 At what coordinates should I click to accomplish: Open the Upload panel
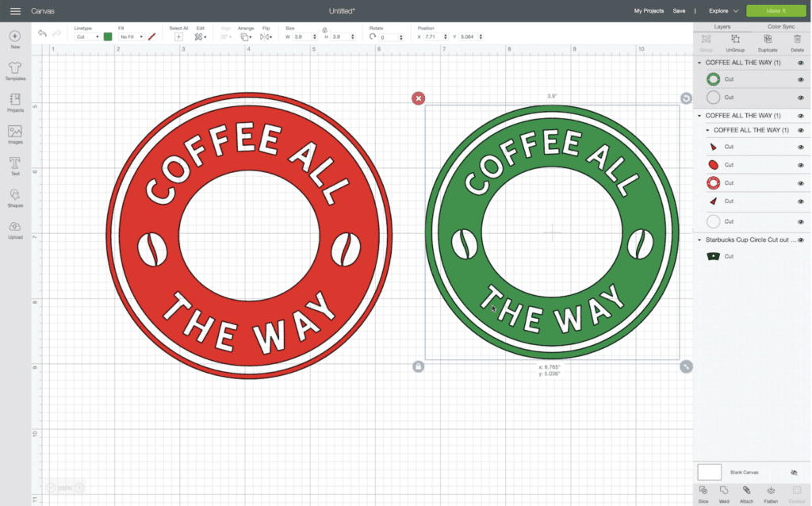(x=15, y=230)
